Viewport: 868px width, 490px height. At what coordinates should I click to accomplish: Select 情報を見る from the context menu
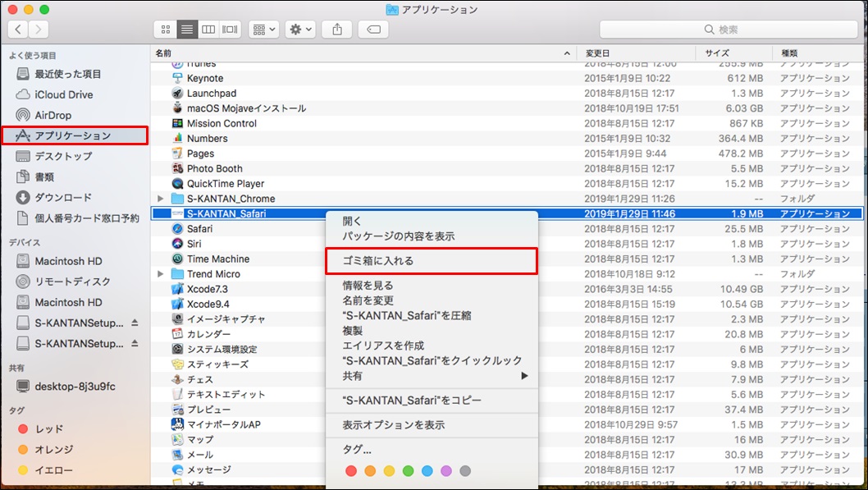pyautogui.click(x=368, y=286)
